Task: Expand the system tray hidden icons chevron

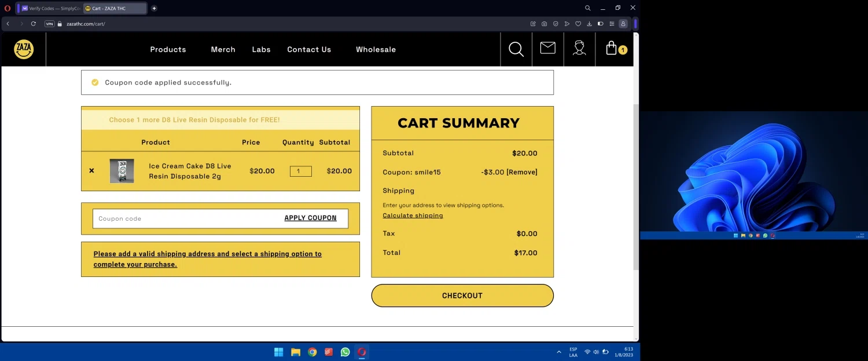Action: (559, 352)
